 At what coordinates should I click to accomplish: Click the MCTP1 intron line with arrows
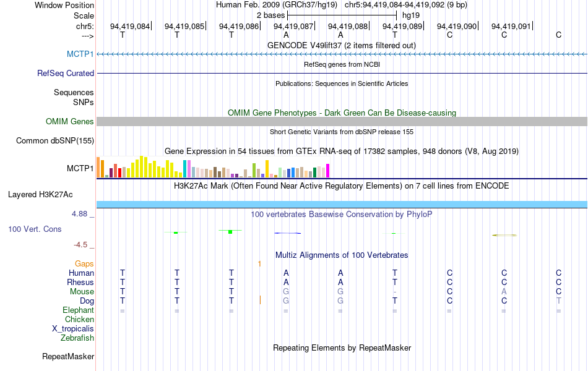pos(342,54)
